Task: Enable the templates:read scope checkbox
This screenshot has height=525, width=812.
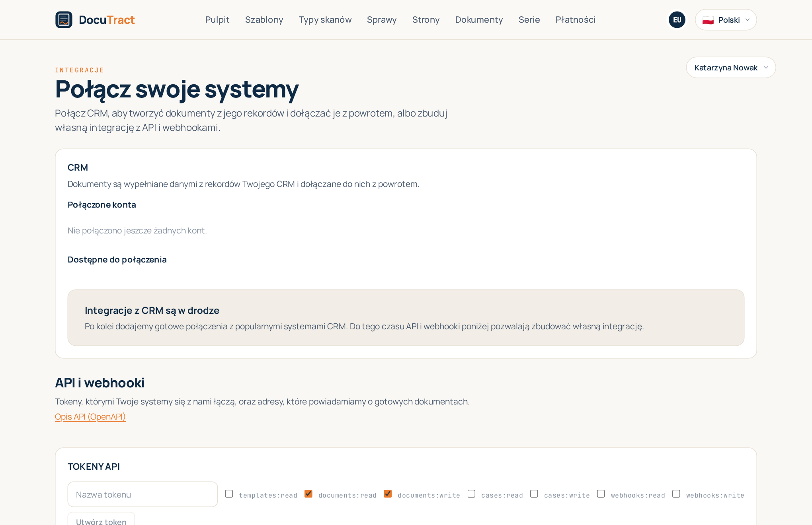Action: pos(229,494)
